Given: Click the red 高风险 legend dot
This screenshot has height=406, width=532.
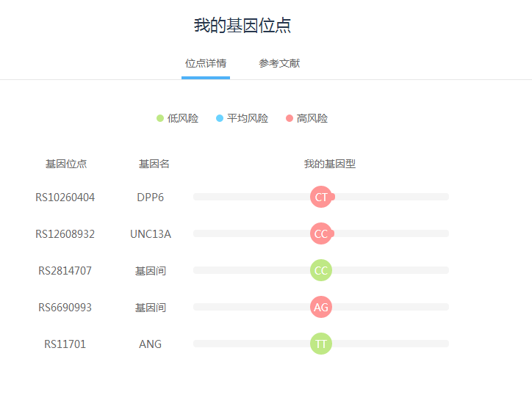Looking at the screenshot, I should point(290,118).
